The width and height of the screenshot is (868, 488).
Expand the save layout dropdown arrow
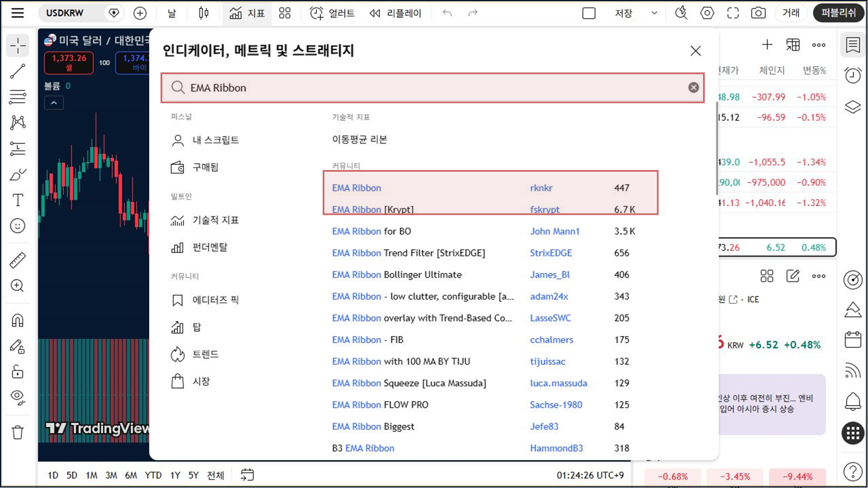point(654,13)
